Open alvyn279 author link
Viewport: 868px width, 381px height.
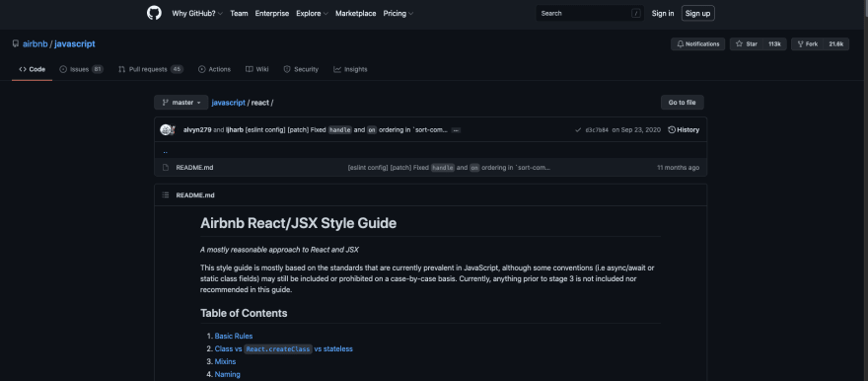197,130
